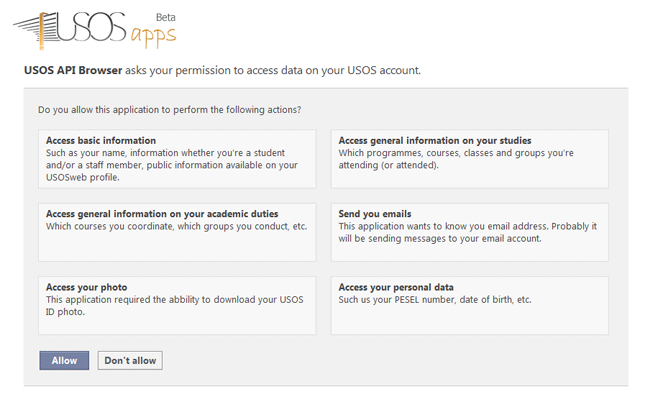This screenshot has width=650, height=397.
Task: Select the academic duties permission box
Action: click(x=177, y=232)
